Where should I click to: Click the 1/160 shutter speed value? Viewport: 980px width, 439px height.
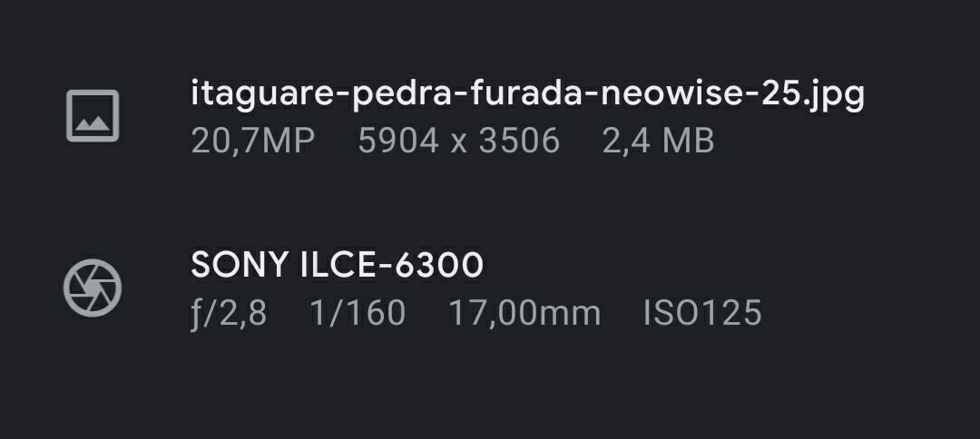click(358, 313)
